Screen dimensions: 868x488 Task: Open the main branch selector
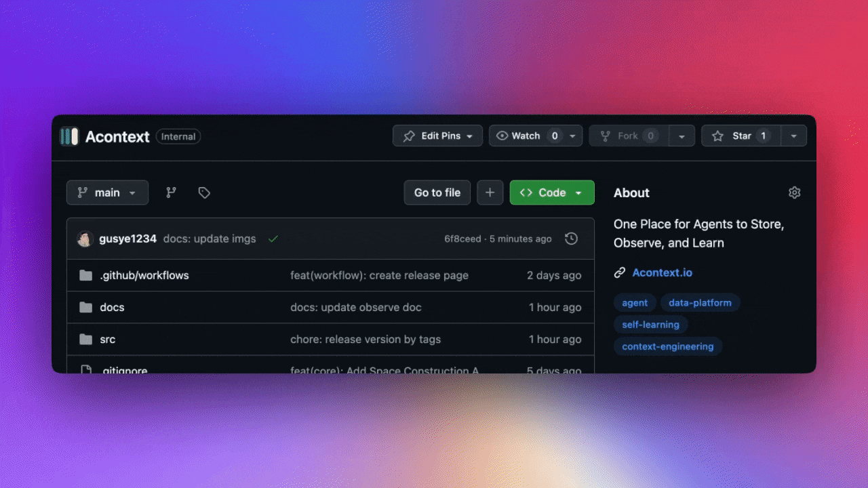pyautogui.click(x=107, y=192)
